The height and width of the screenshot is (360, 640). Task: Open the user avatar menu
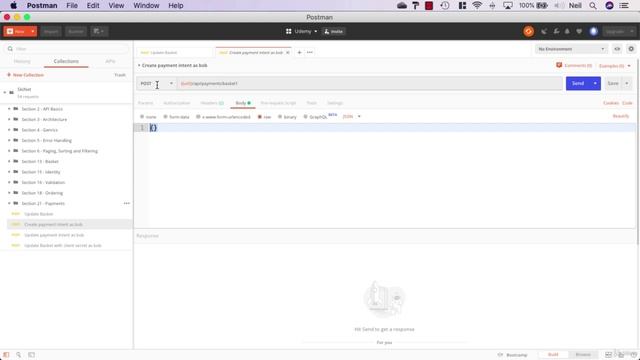(593, 31)
